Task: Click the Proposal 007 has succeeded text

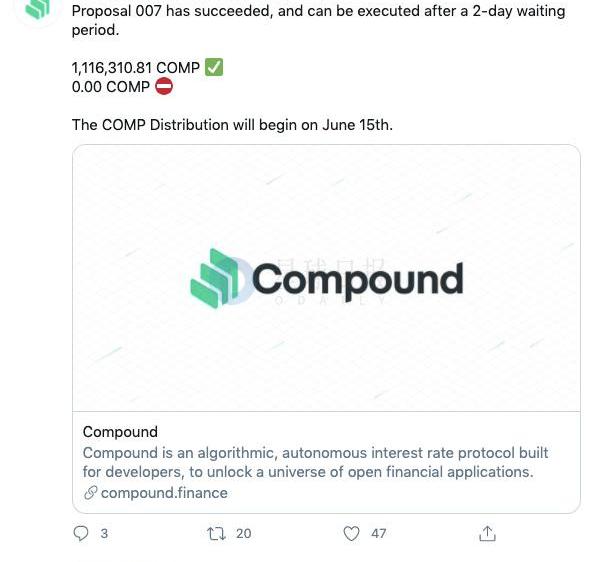Action: point(318,20)
